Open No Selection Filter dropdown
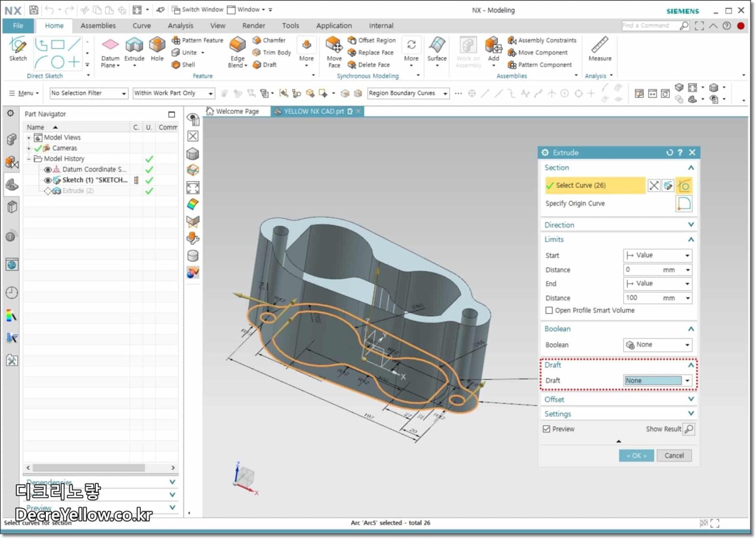756x539 pixels. pyautogui.click(x=89, y=94)
